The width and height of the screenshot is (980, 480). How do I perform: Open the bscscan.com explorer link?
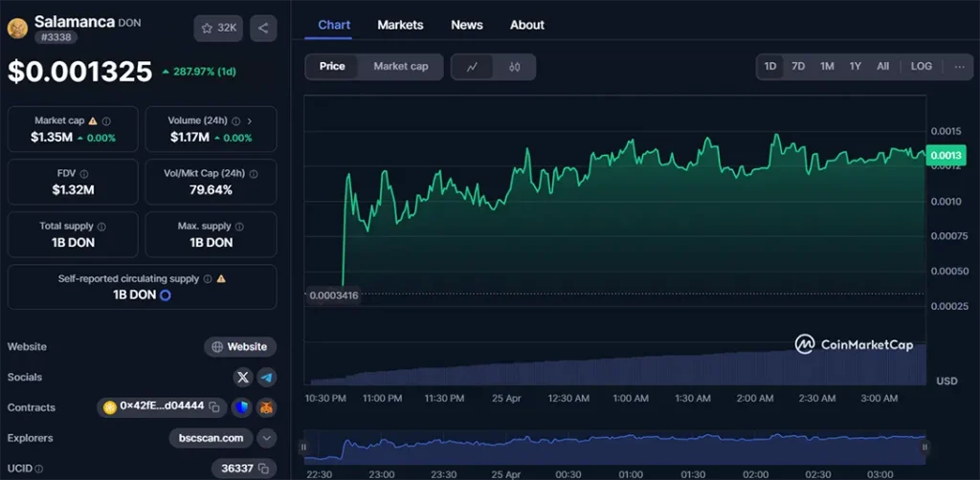211,438
